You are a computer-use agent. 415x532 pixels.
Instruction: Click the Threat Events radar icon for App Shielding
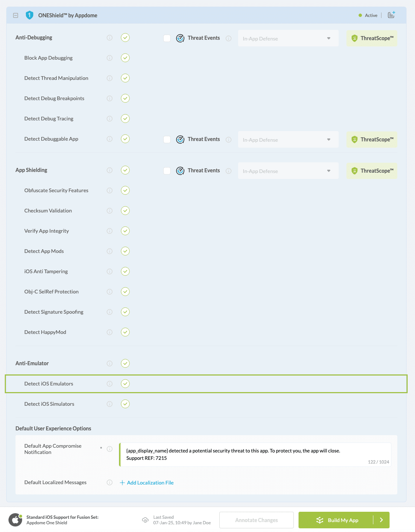pyautogui.click(x=180, y=170)
